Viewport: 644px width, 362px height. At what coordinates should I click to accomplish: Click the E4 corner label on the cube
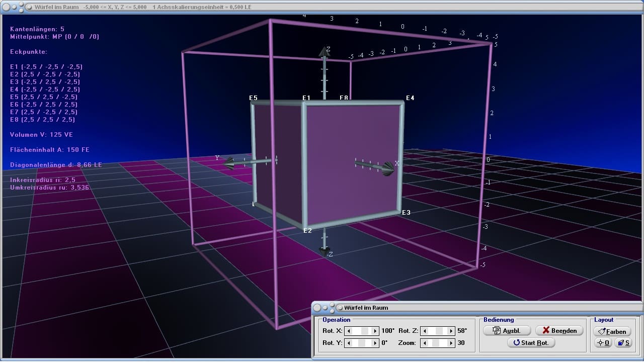tap(410, 98)
